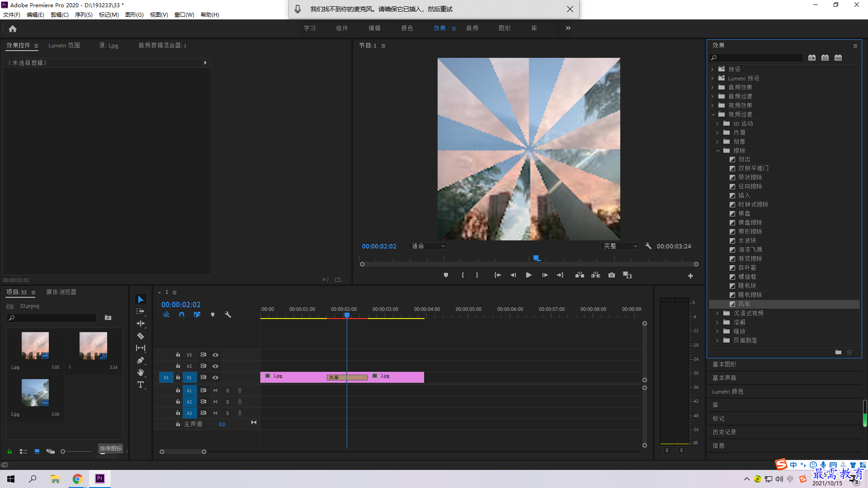
Task: Select the 2.jpg thumbnail in project panel
Action: point(35,393)
